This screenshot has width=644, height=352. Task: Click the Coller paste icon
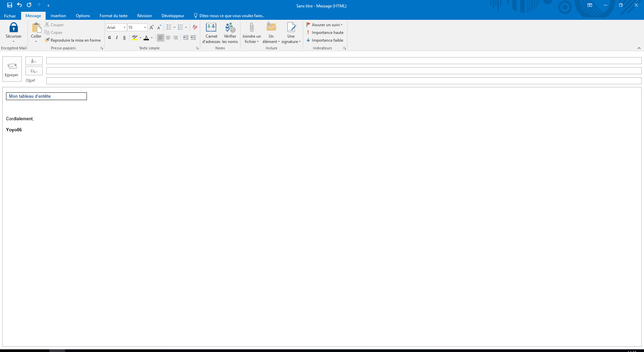36,28
